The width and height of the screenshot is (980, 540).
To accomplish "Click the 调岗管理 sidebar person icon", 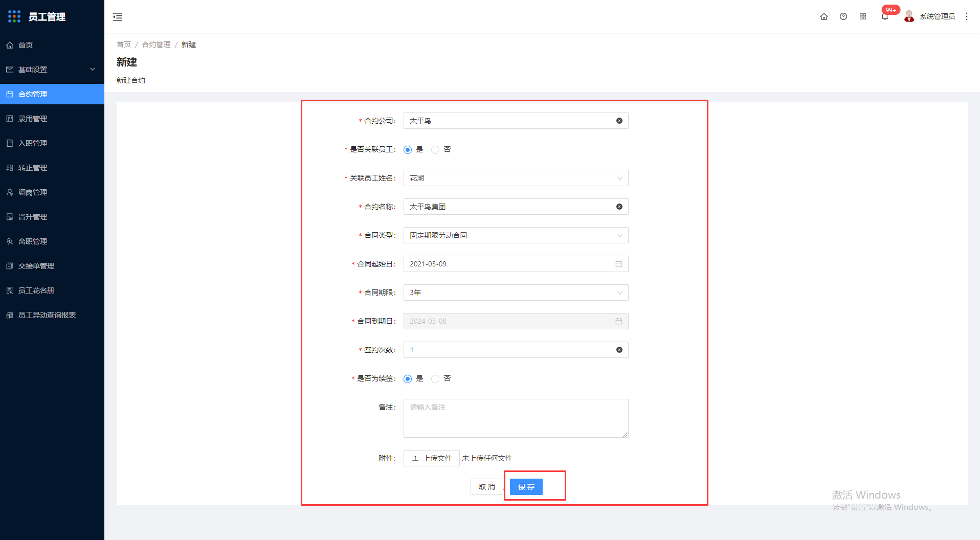I will (x=10, y=192).
